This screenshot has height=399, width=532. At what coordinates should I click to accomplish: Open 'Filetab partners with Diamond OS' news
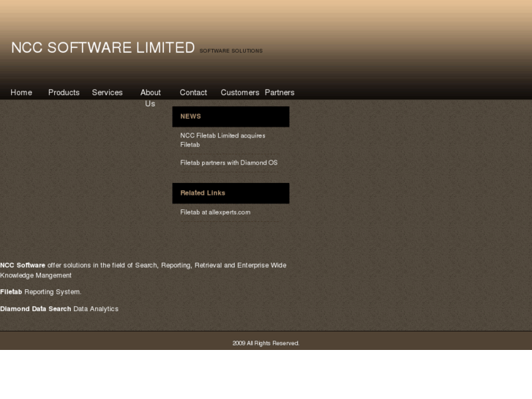[x=228, y=163]
